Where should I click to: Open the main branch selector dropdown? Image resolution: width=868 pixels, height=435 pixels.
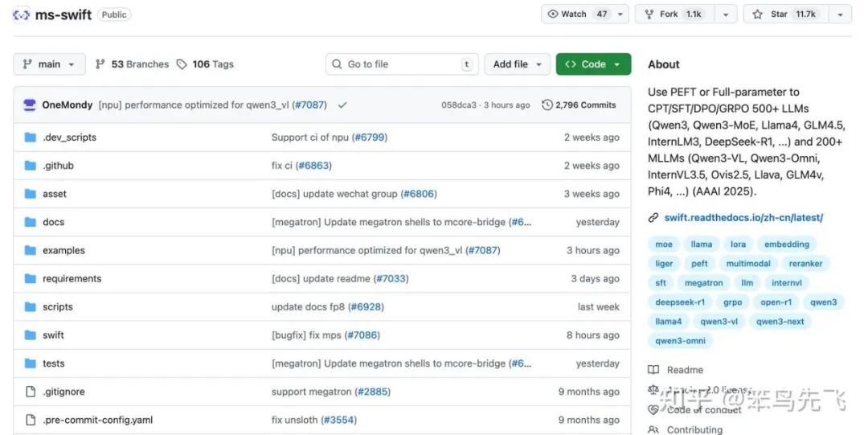[49, 64]
